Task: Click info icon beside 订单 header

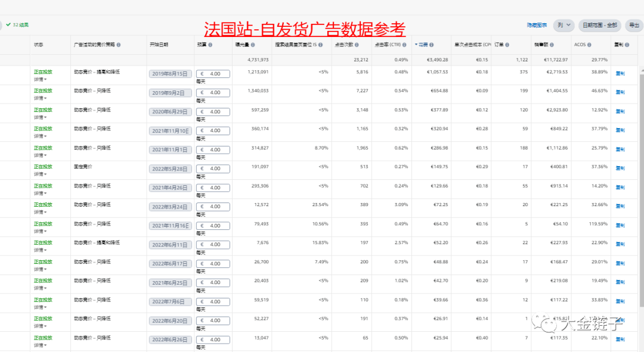Action: [x=507, y=45]
